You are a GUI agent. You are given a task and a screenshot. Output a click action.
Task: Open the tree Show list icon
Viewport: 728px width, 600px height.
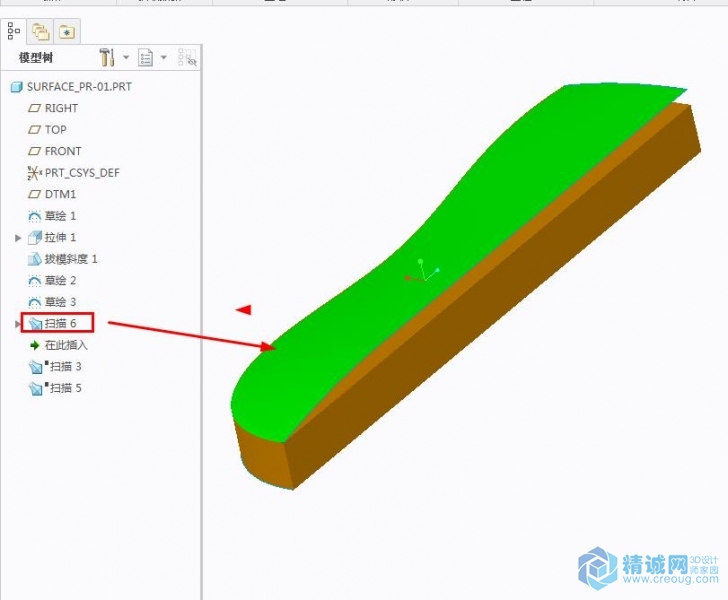pyautogui.click(x=145, y=58)
